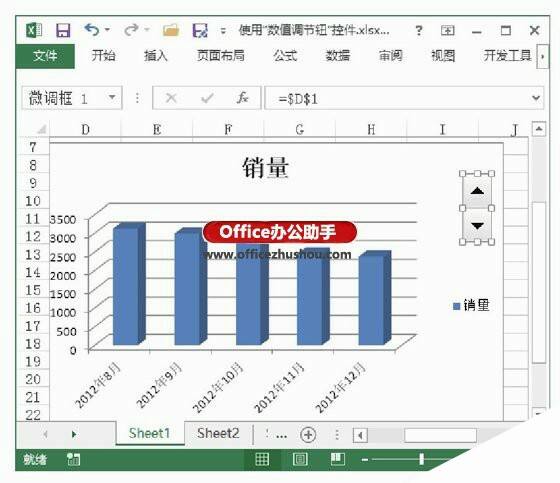560x483 pixels.
Task: Open the 文件 tab
Action: pos(45,56)
